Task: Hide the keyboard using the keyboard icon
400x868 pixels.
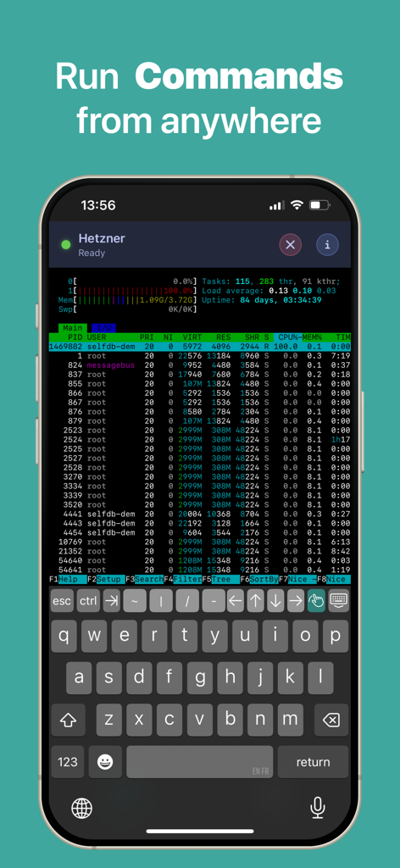Action: (x=339, y=601)
